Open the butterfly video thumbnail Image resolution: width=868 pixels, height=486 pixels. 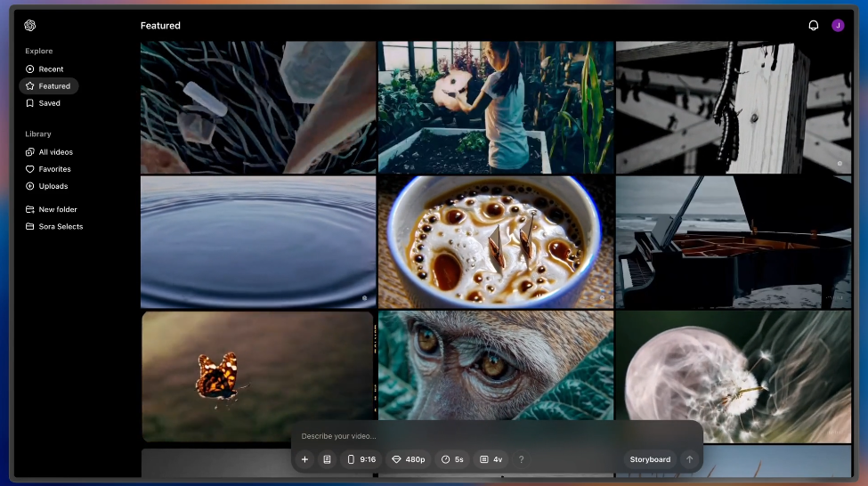258,377
